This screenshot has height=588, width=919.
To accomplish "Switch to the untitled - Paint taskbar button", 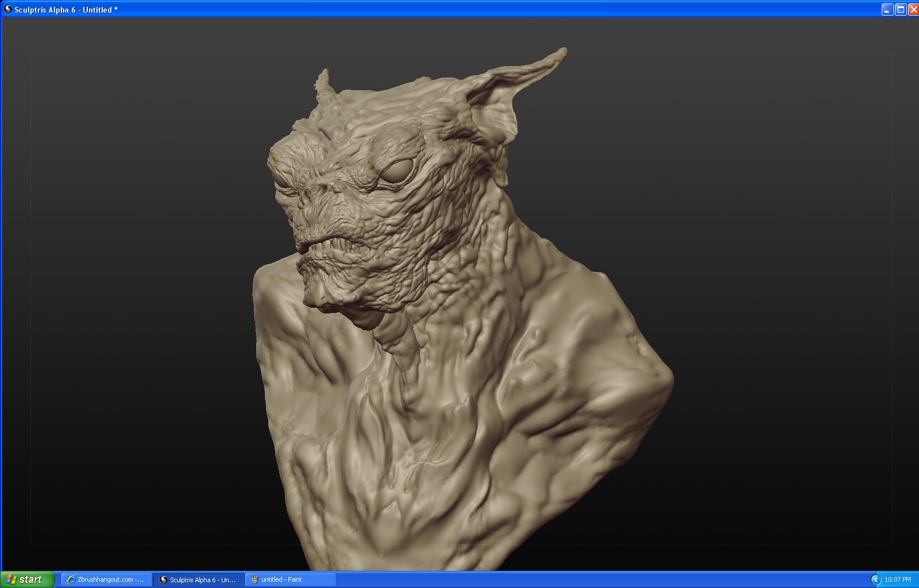I will point(291,579).
